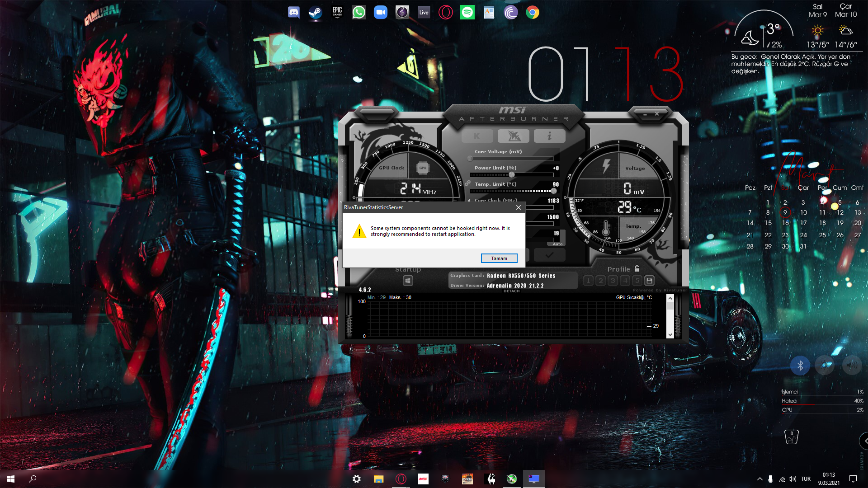
Task: Open Steam from the top dock
Action: pyautogui.click(x=315, y=12)
